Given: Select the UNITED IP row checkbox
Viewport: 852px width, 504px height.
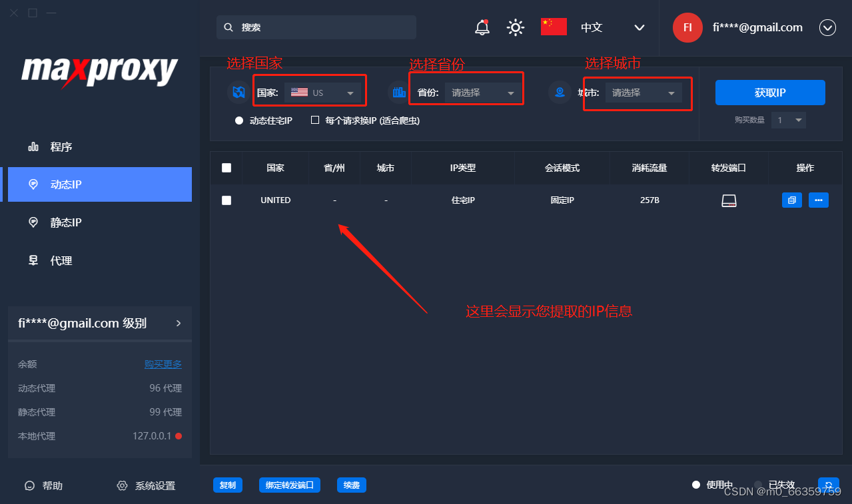Looking at the screenshot, I should pyautogui.click(x=226, y=200).
